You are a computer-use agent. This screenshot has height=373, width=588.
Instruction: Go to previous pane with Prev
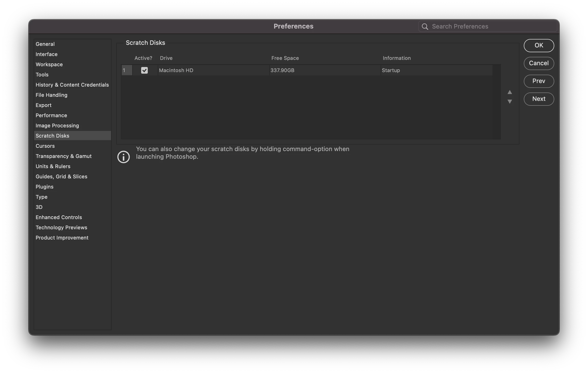coord(539,81)
